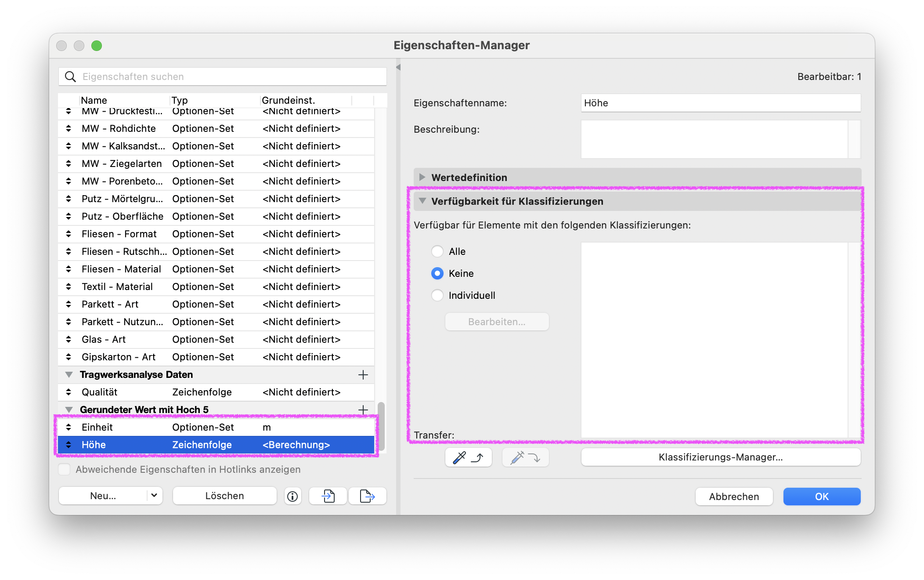Toggle Abweichende Eigenschaften in Hotlinks anzeigen checkbox
The height and width of the screenshot is (580, 924).
point(64,469)
